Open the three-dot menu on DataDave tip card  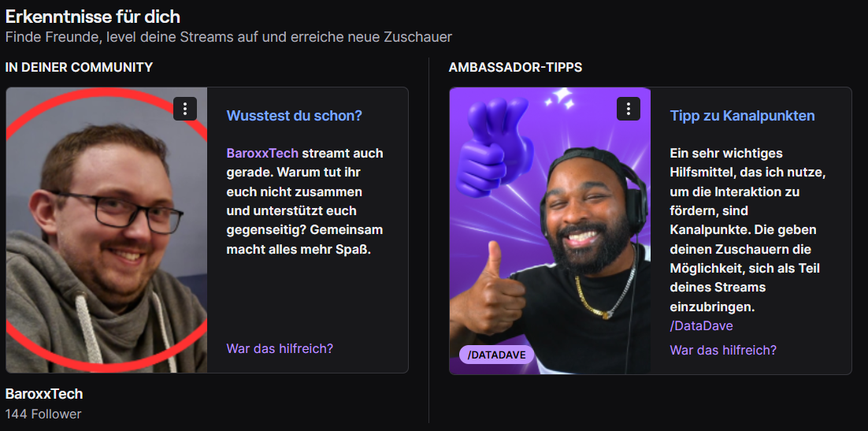click(x=629, y=109)
